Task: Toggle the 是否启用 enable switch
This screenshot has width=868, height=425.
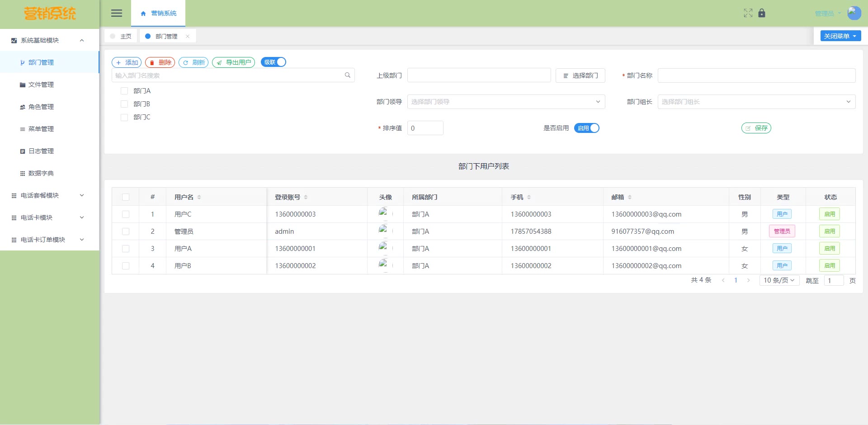Action: pos(586,128)
